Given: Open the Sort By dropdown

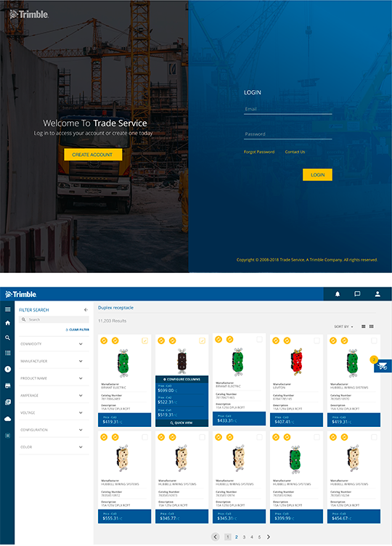Looking at the screenshot, I should pos(343,327).
